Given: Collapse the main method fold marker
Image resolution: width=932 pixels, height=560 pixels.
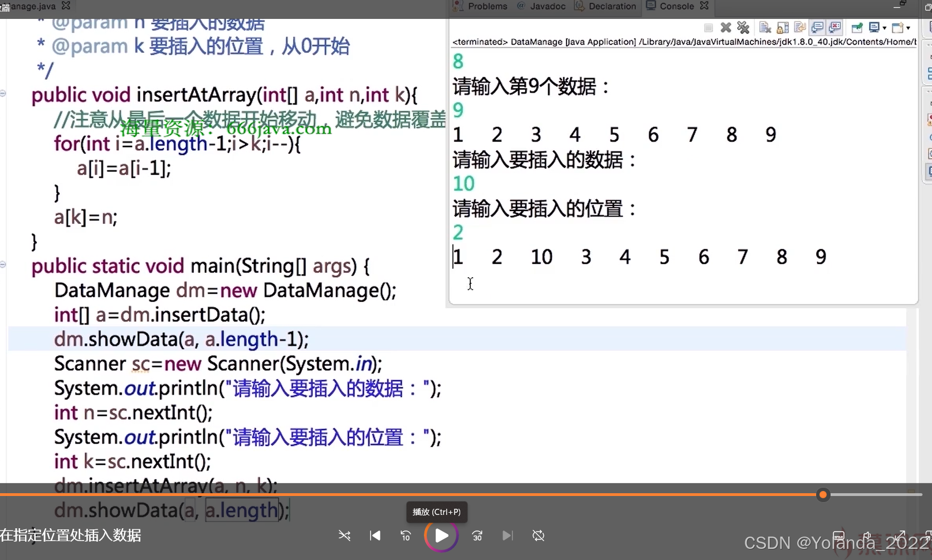Looking at the screenshot, I should point(3,264).
